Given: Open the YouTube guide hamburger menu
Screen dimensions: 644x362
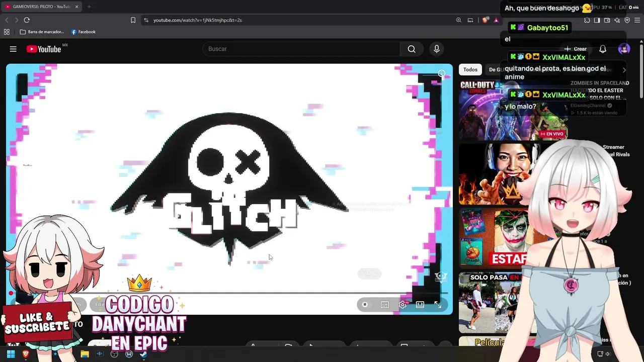Looking at the screenshot, I should click(x=13, y=49).
